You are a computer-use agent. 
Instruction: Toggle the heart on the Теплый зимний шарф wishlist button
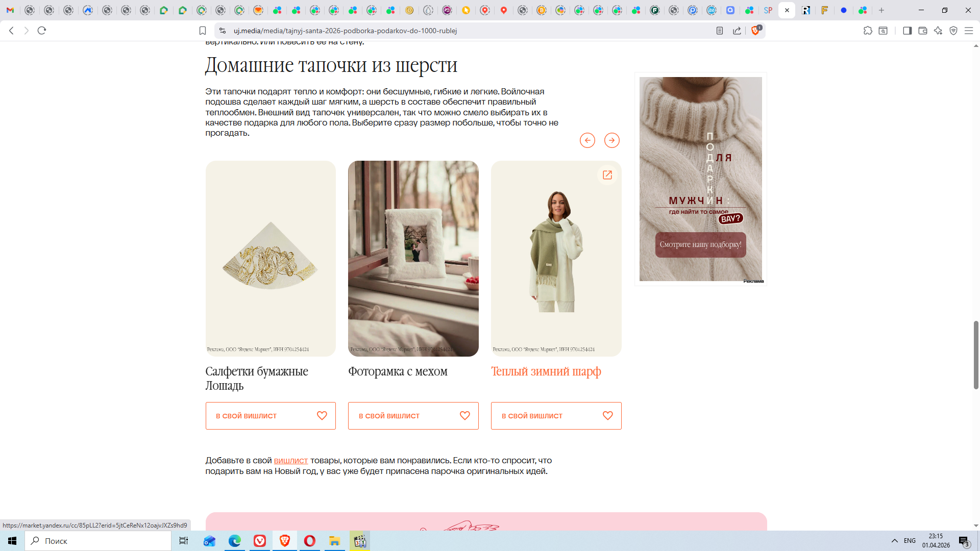[x=608, y=416]
